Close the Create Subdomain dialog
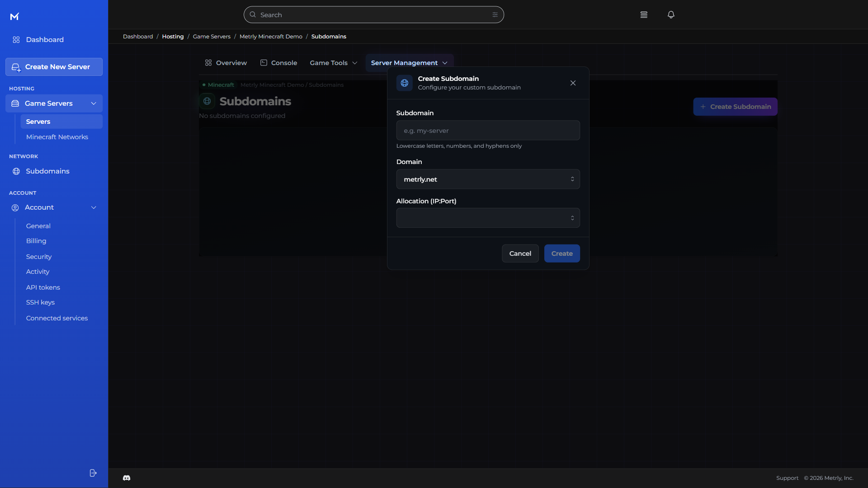The image size is (868, 488). pyautogui.click(x=573, y=83)
